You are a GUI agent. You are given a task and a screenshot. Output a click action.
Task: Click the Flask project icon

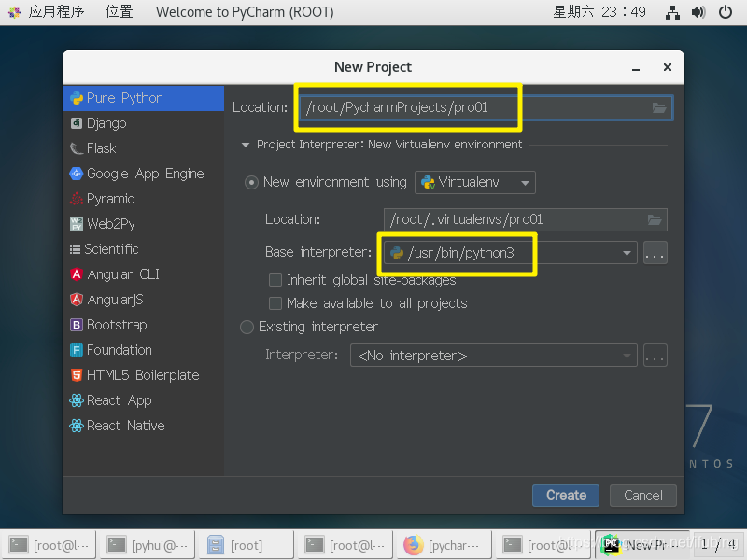pos(77,148)
